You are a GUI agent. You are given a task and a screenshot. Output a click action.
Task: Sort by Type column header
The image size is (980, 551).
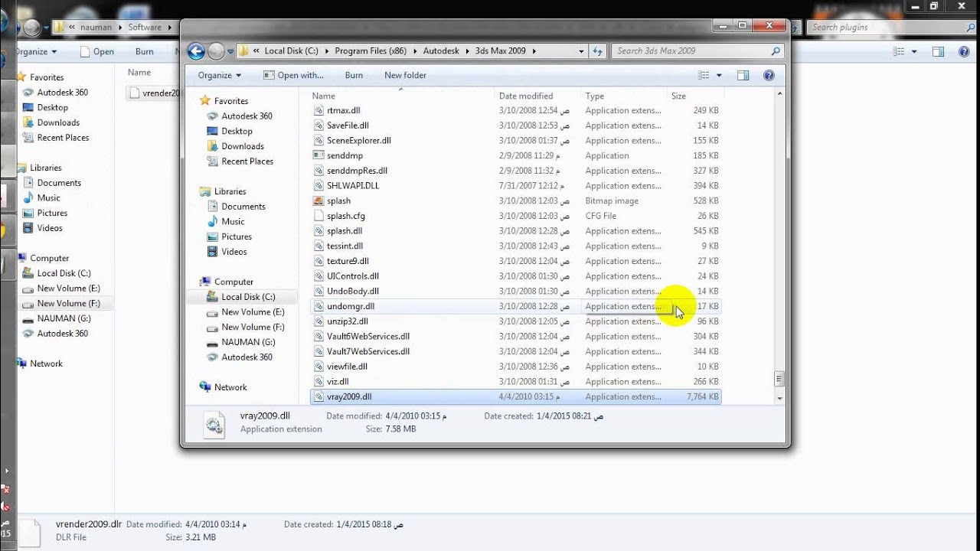pyautogui.click(x=595, y=96)
